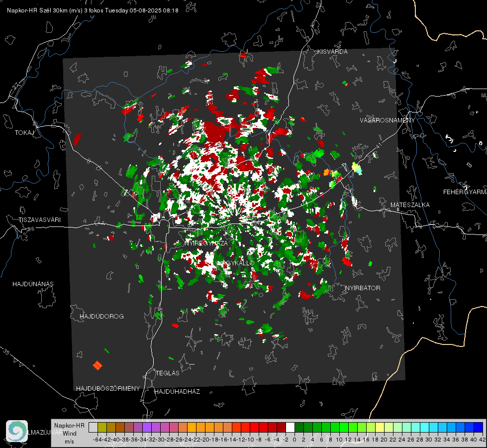487x448 pixels.
Task: Click the orange hatched echo in the southwest corner
Action: tap(97, 365)
